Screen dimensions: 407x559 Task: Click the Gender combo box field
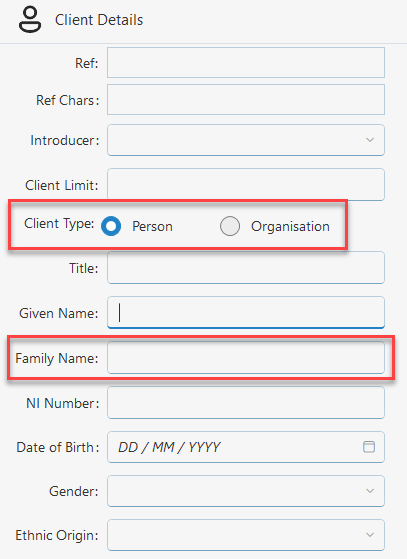[246, 491]
